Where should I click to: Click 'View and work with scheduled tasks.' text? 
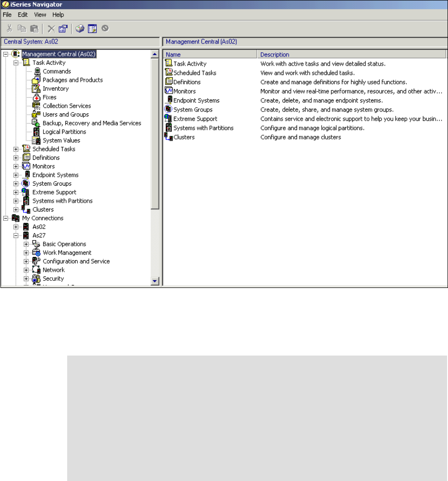(307, 73)
